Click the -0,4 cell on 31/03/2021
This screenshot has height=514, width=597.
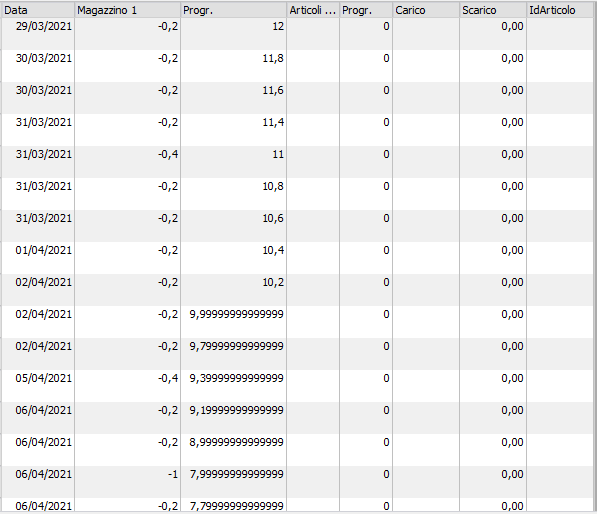(x=127, y=162)
